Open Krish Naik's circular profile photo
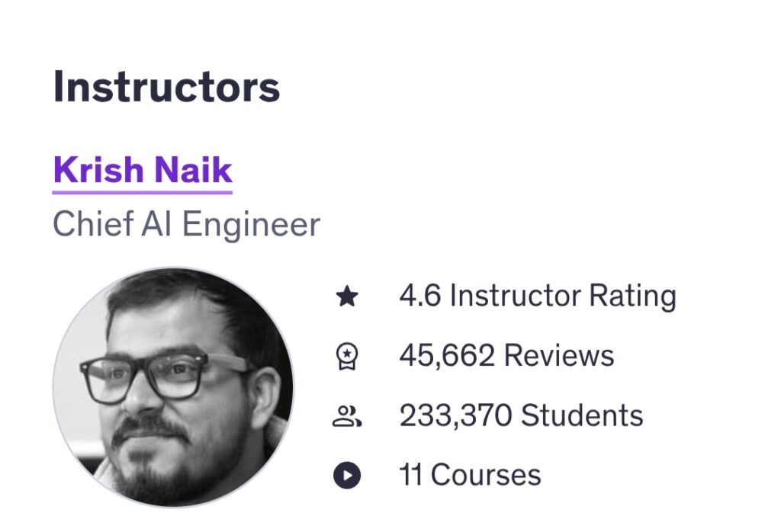The image size is (781, 532). pos(172,386)
